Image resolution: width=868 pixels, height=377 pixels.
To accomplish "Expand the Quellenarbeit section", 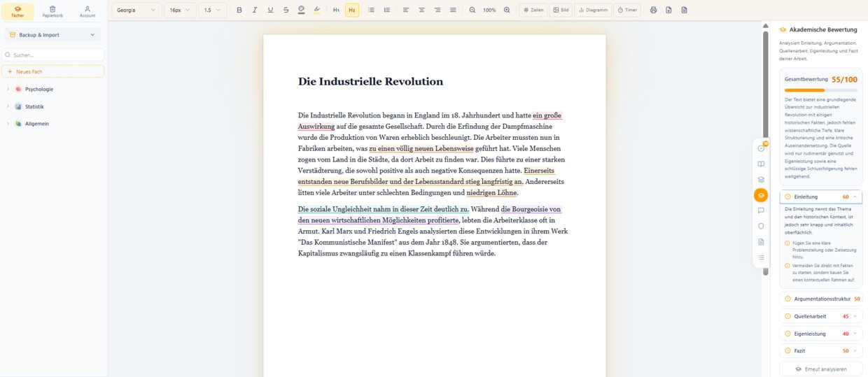I will pyautogui.click(x=821, y=316).
